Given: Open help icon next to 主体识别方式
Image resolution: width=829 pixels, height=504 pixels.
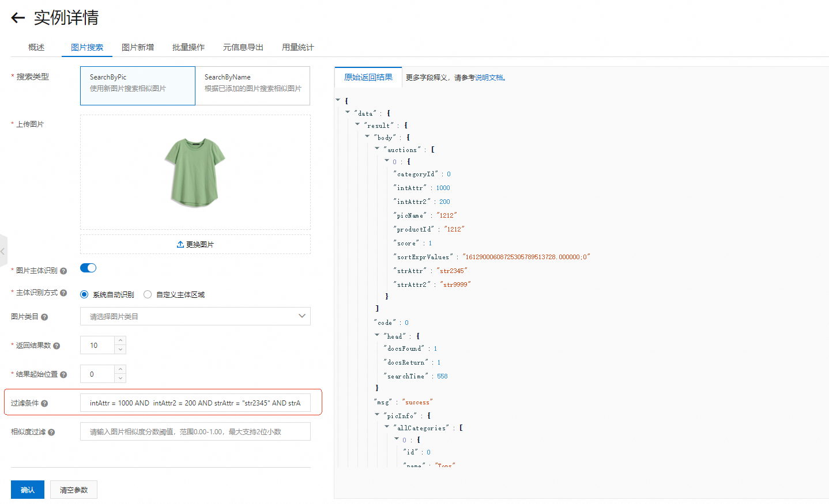Looking at the screenshot, I should click(x=63, y=293).
